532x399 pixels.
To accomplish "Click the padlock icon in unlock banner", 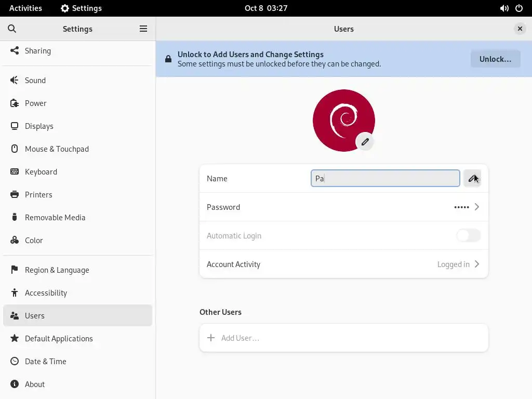I will pyautogui.click(x=168, y=59).
